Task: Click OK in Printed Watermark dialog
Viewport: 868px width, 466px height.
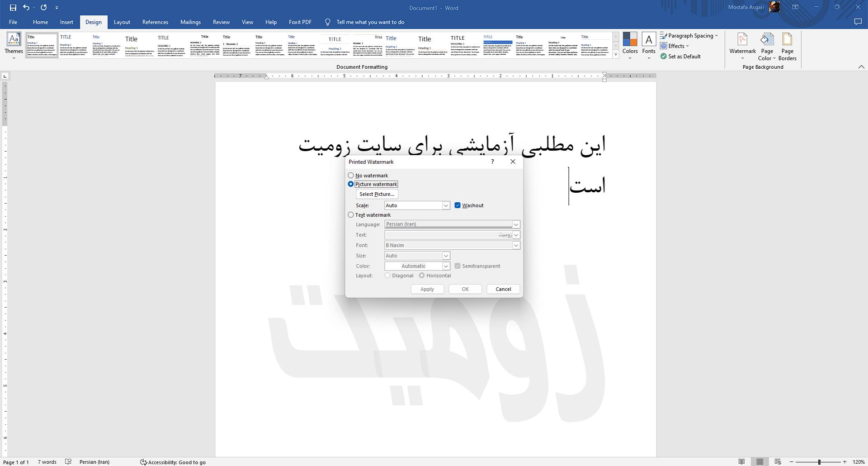Action: coord(465,289)
